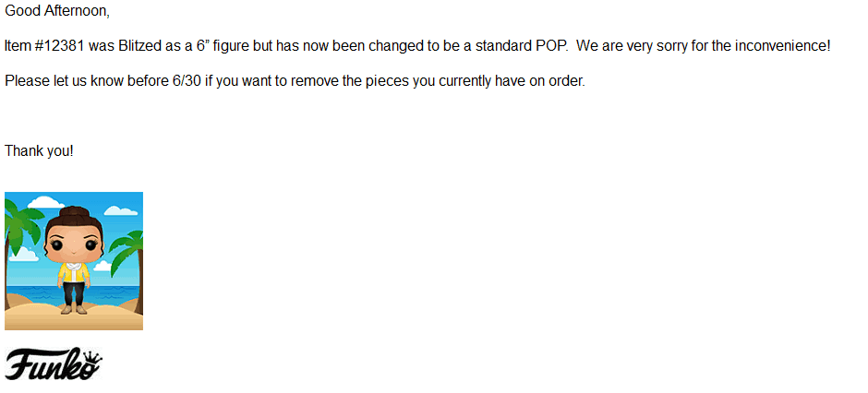Image resolution: width=868 pixels, height=393 pixels.
Task: Select the 6/30 deadline date
Action: pyautogui.click(x=186, y=81)
